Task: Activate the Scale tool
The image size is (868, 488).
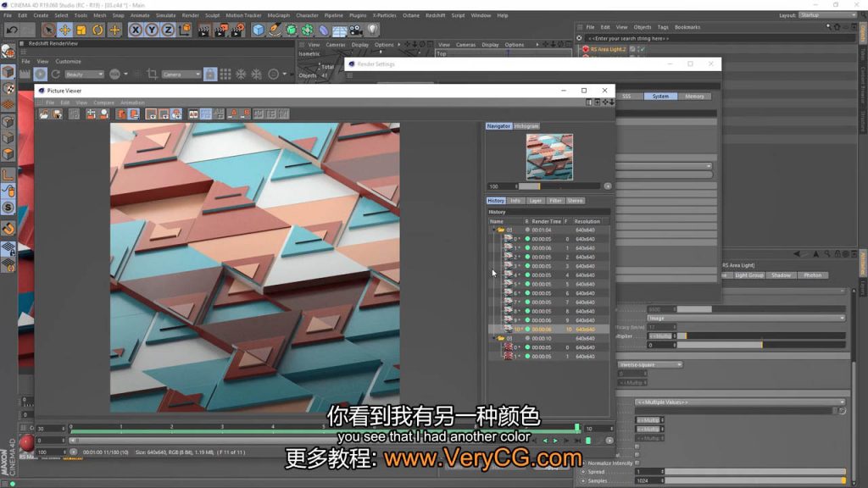Action: pos(81,30)
